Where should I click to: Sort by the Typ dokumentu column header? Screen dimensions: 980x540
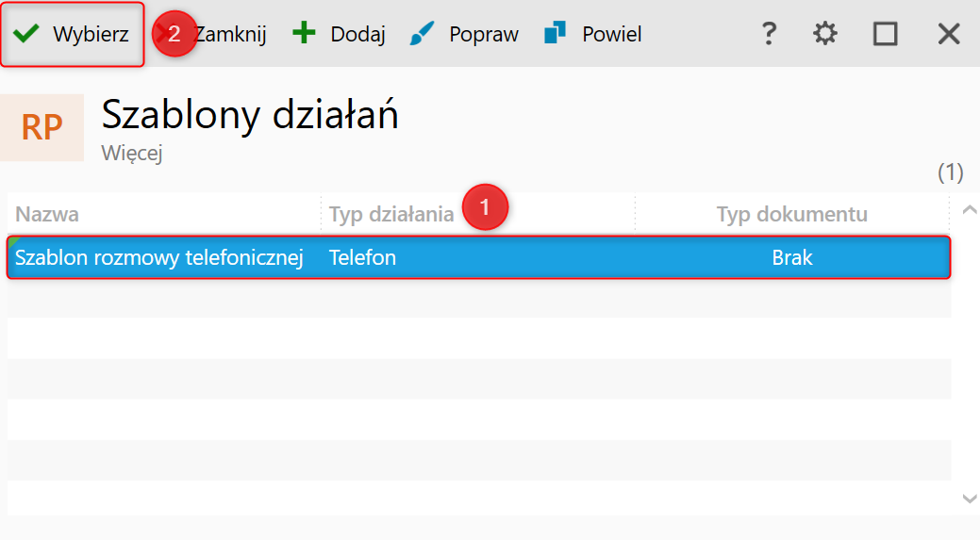791,214
